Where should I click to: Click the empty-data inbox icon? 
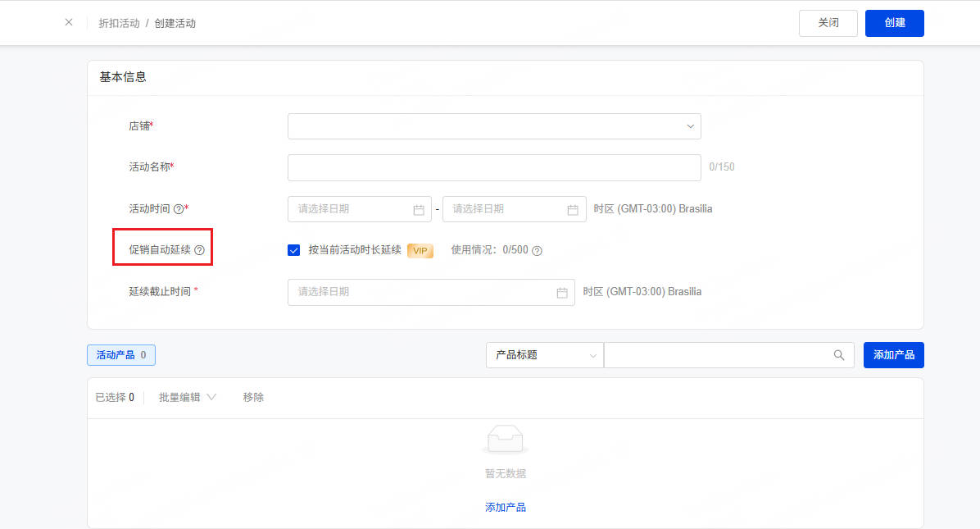(505, 440)
